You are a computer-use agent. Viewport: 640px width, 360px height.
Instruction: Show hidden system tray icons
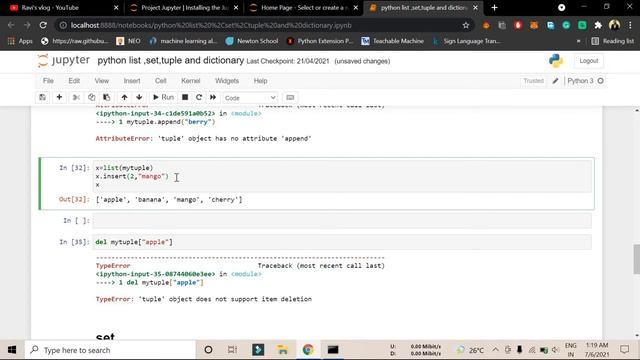tap(495, 350)
